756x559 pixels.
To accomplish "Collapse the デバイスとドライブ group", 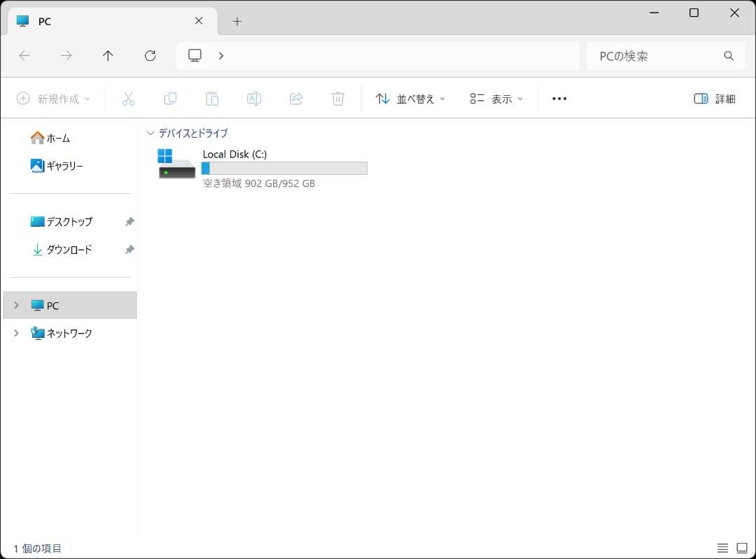I will point(150,133).
